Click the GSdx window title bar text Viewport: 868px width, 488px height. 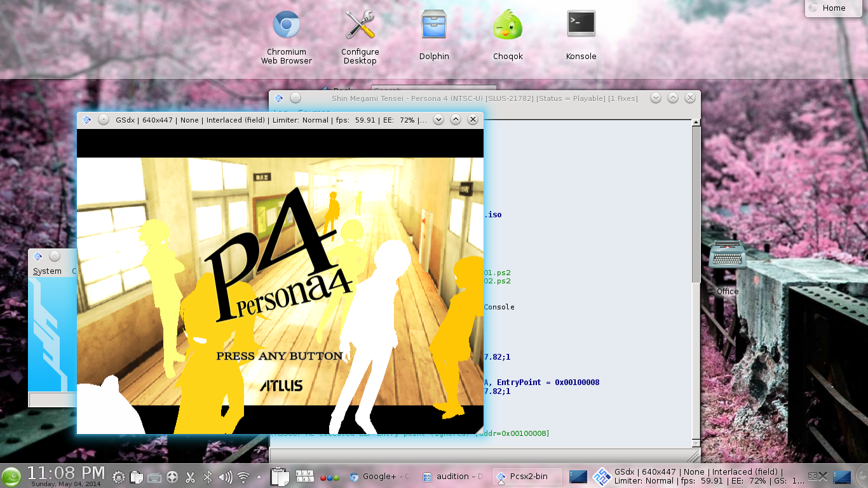[271, 119]
